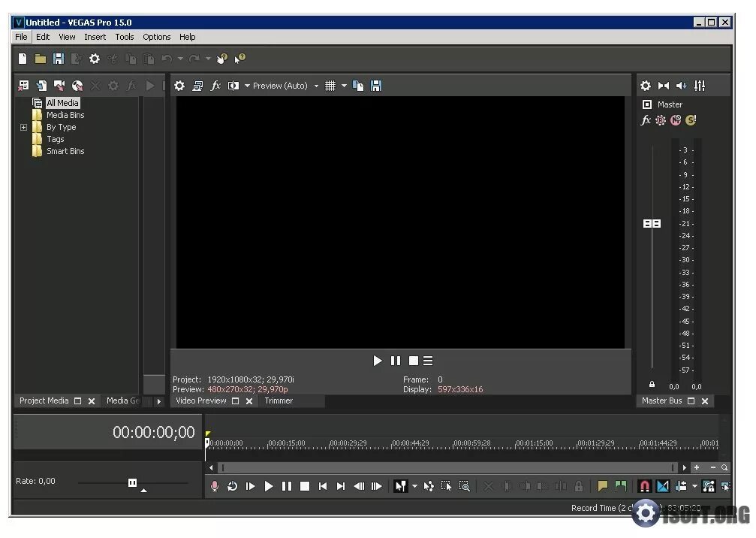Image resolution: width=756 pixels, height=538 pixels.
Task: Open project Properties gear in main toolbar
Action: coord(95,59)
